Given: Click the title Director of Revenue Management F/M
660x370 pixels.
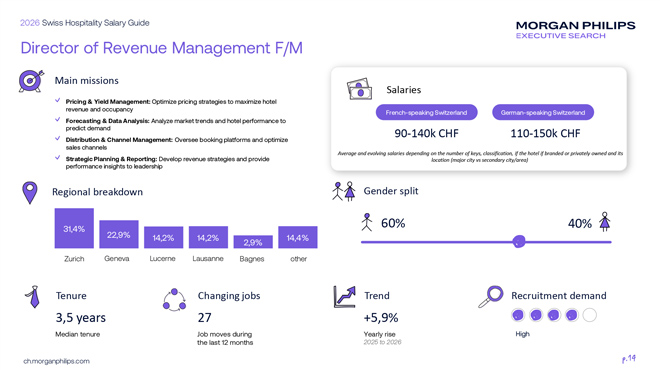Looking at the screenshot, I should point(162,48).
